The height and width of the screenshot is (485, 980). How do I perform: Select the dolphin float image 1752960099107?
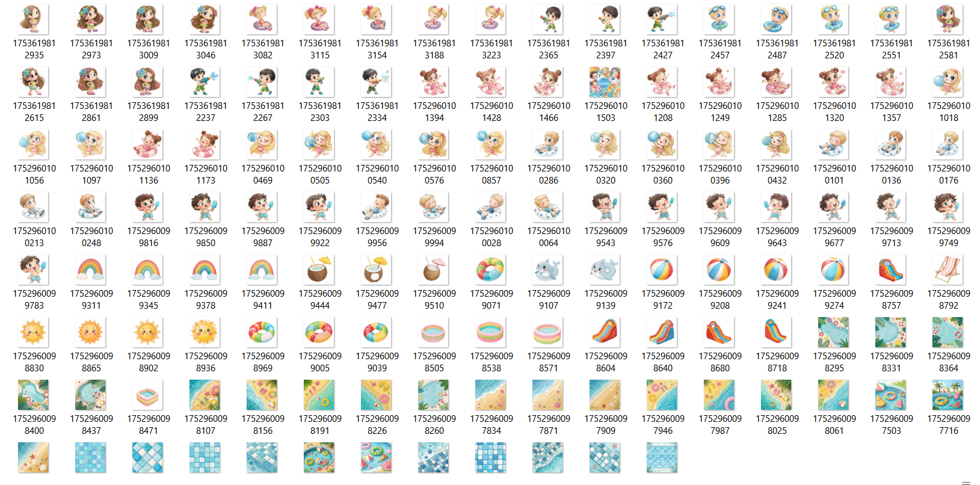[548, 270]
